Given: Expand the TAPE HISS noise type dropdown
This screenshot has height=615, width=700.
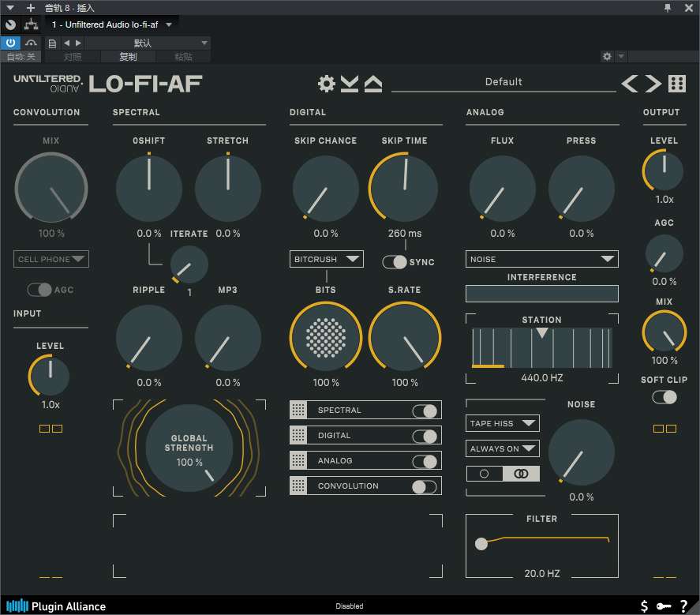Looking at the screenshot, I should pyautogui.click(x=502, y=424).
